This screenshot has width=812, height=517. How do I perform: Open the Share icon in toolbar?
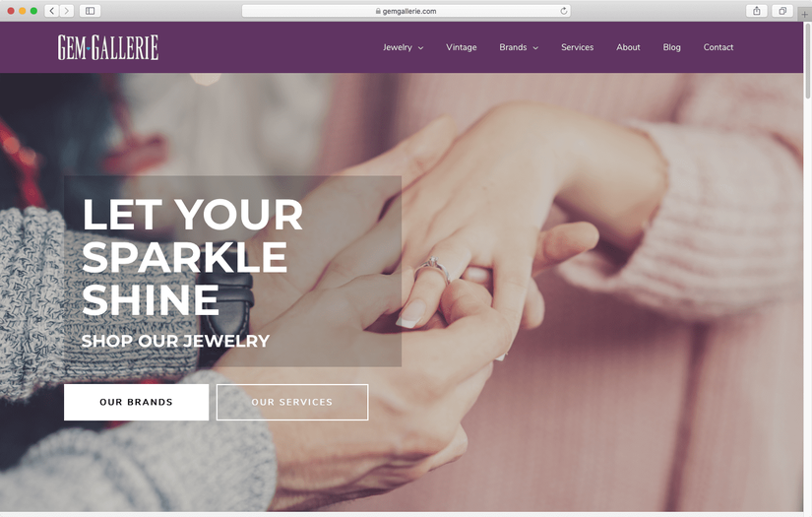[757, 11]
